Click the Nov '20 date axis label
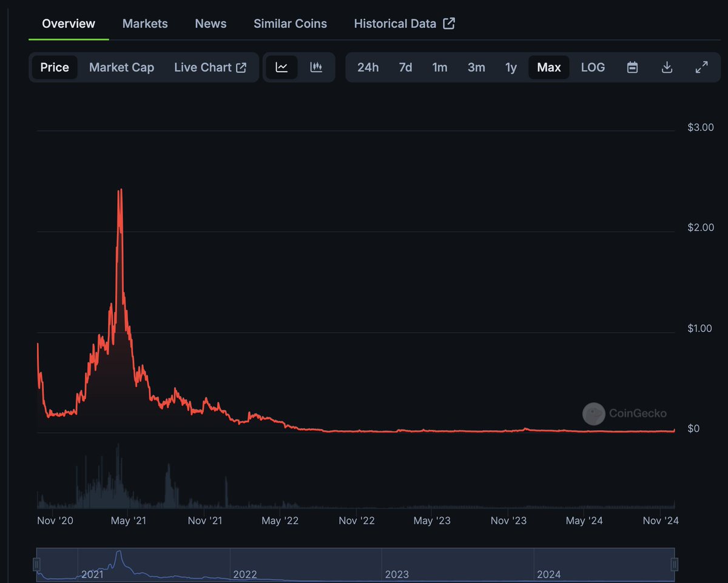 [x=55, y=521]
